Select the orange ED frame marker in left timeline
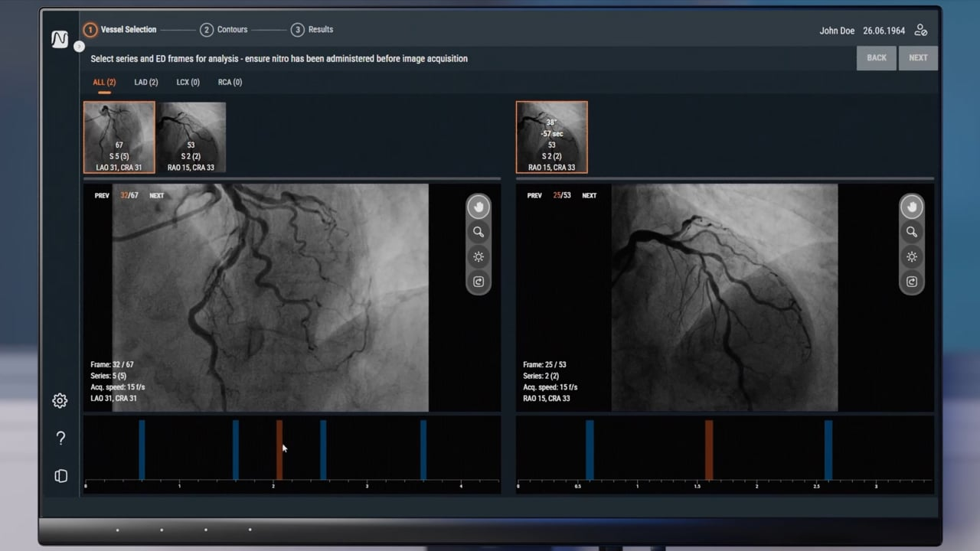 point(279,450)
